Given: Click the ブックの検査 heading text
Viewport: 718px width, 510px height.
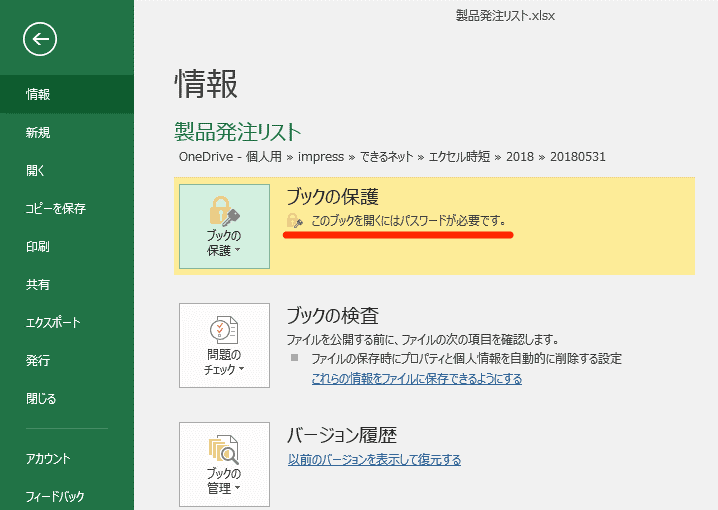Looking at the screenshot, I should coord(332,316).
